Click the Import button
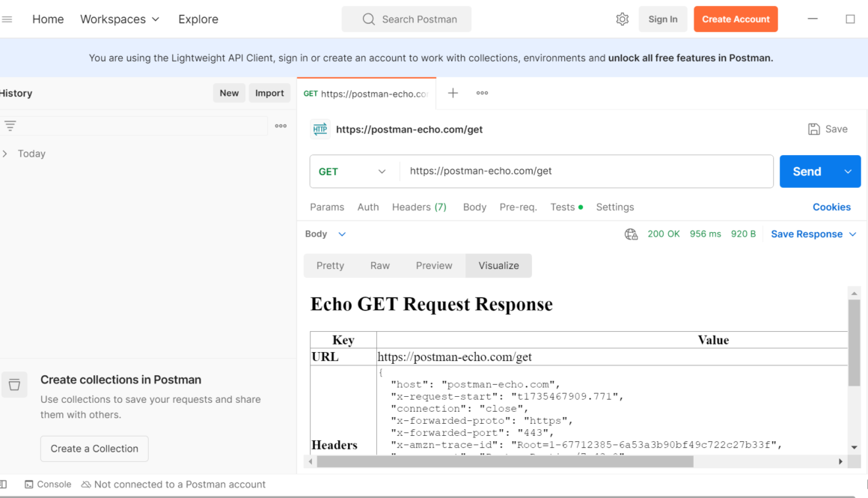This screenshot has height=498, width=868. pos(269,93)
